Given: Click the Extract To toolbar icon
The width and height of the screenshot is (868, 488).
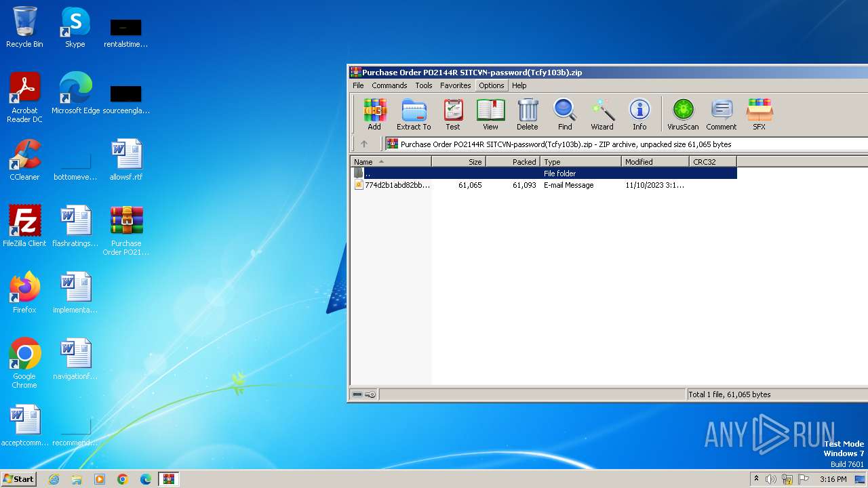Looking at the screenshot, I should [414, 114].
